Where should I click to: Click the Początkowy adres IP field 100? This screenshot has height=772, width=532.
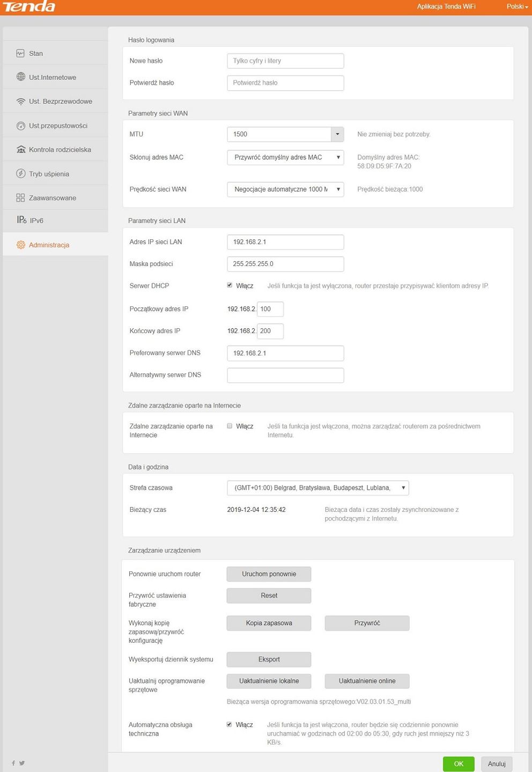[x=270, y=309]
